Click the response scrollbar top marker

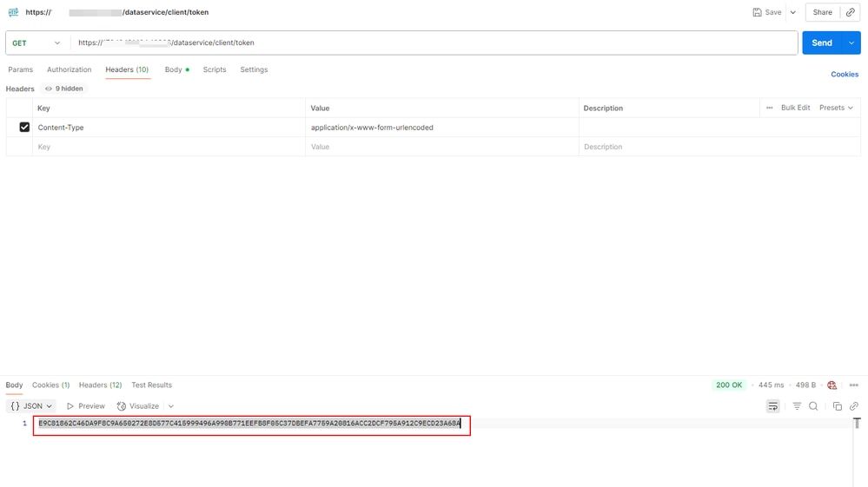[x=857, y=424]
